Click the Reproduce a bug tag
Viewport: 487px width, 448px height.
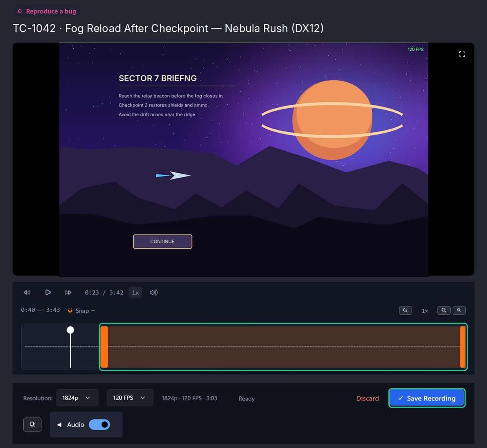[x=46, y=11]
